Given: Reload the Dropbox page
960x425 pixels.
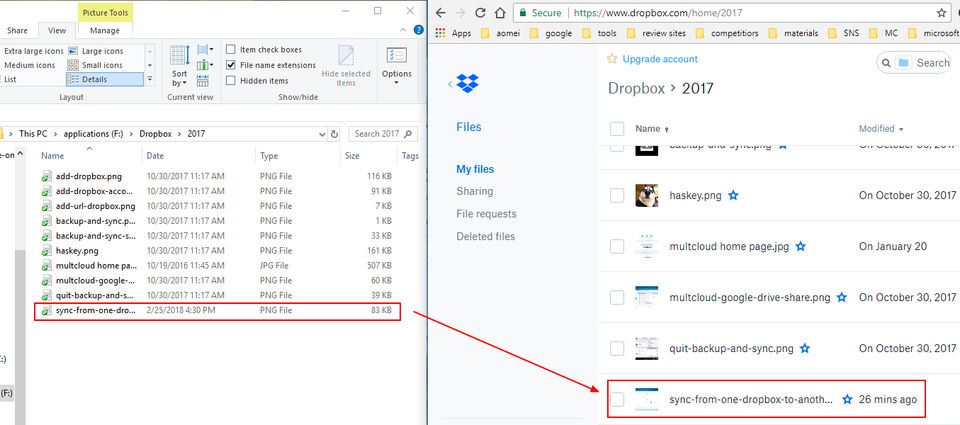Looking at the screenshot, I should click(x=480, y=13).
